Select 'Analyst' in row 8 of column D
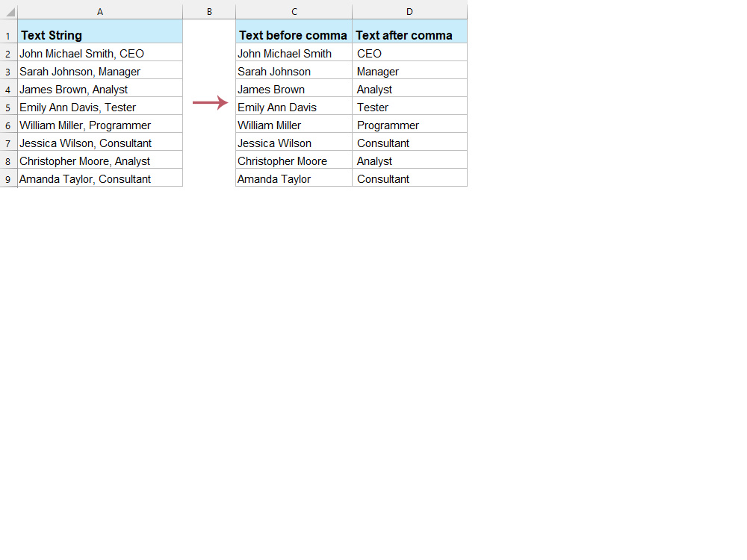Image resolution: width=747 pixels, height=560 pixels. point(409,160)
